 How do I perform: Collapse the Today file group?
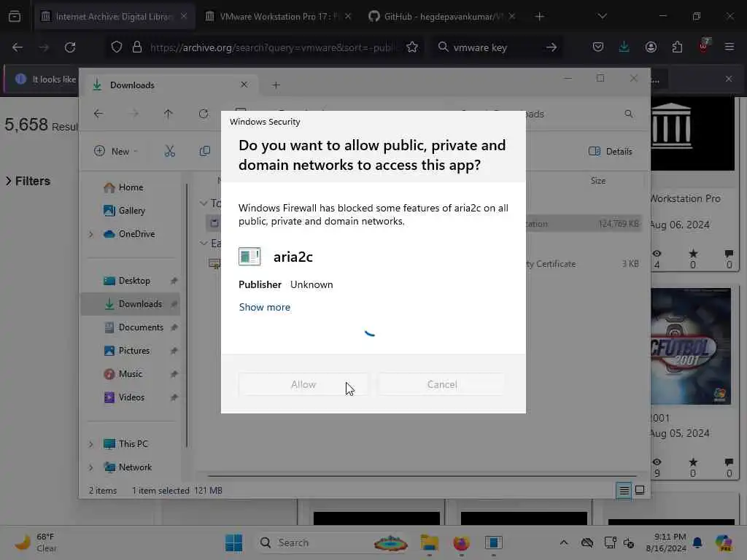(x=204, y=203)
